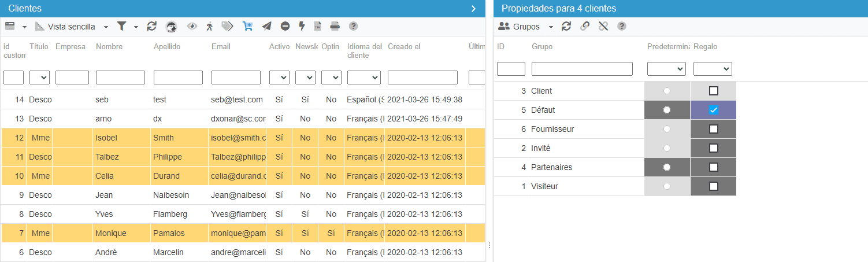Click the printer icon in Clientes toolbar

point(335,26)
